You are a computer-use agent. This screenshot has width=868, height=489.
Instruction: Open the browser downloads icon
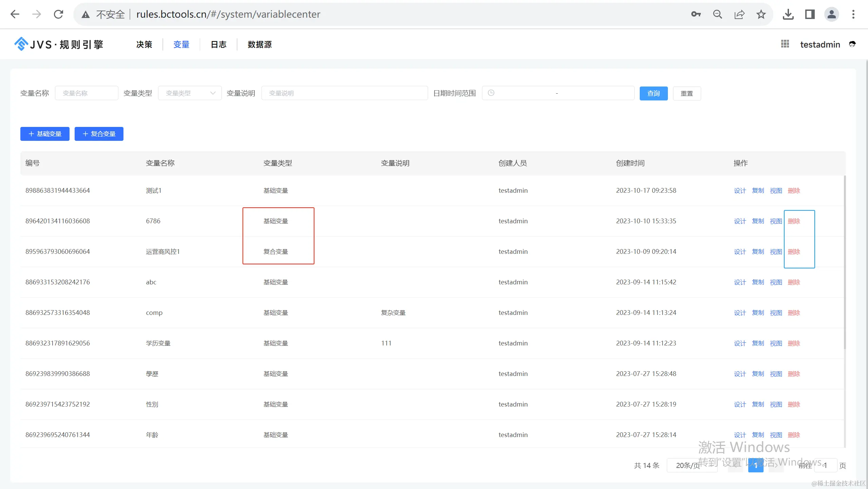(788, 14)
